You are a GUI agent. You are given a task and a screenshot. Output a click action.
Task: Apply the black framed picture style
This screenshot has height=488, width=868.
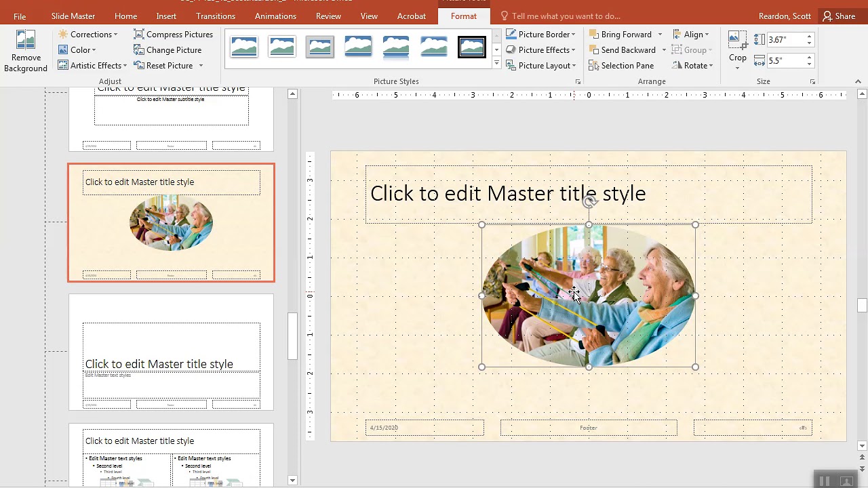(472, 47)
